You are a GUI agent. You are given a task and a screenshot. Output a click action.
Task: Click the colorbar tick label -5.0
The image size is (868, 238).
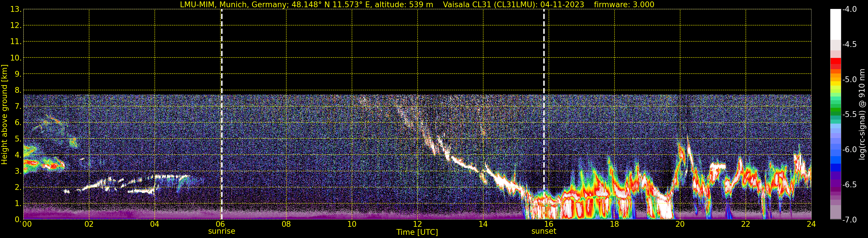[x=849, y=80]
